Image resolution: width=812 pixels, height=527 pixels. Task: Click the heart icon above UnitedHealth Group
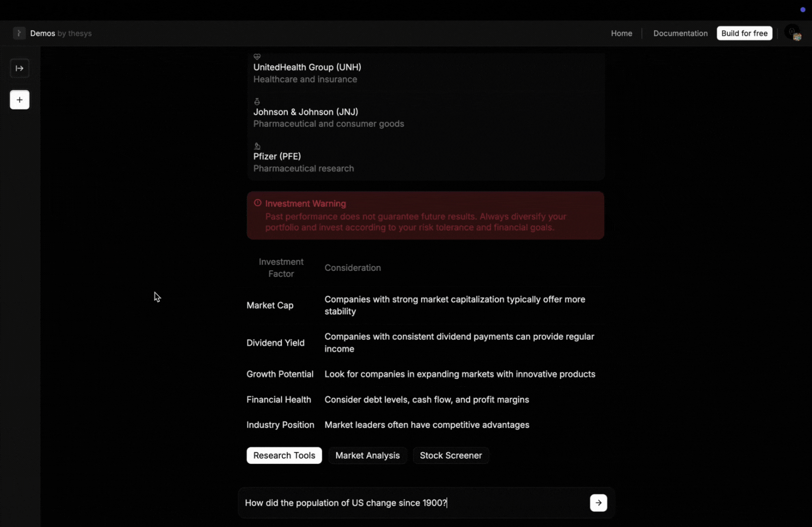click(257, 57)
